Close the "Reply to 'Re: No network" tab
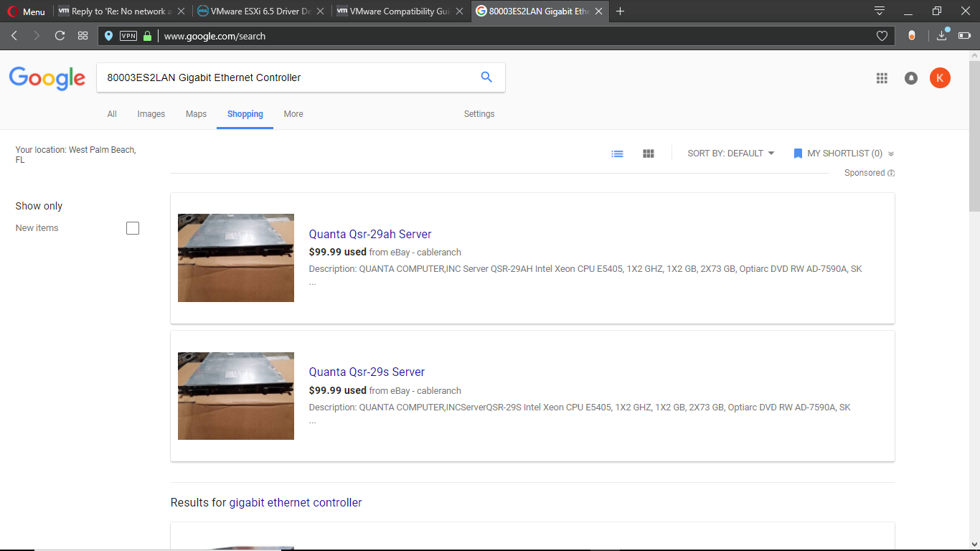The image size is (980, 551). tap(180, 11)
